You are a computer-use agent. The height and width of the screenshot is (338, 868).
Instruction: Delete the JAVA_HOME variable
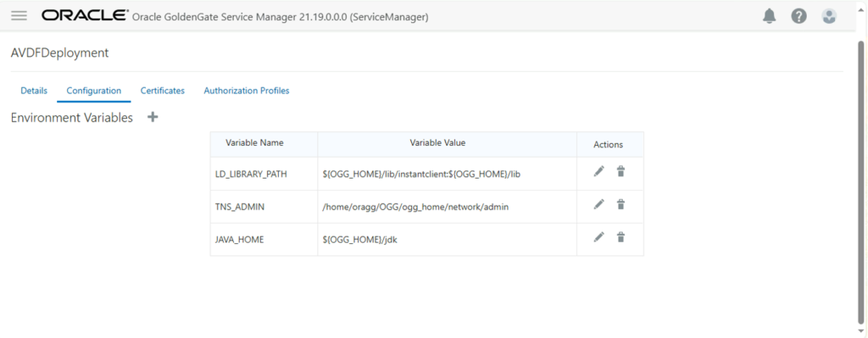coord(621,237)
